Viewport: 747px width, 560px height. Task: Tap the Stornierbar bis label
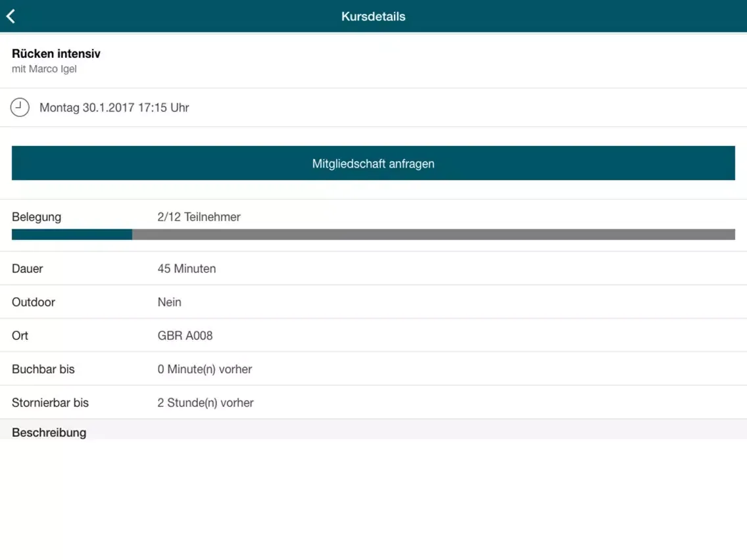pyautogui.click(x=50, y=402)
